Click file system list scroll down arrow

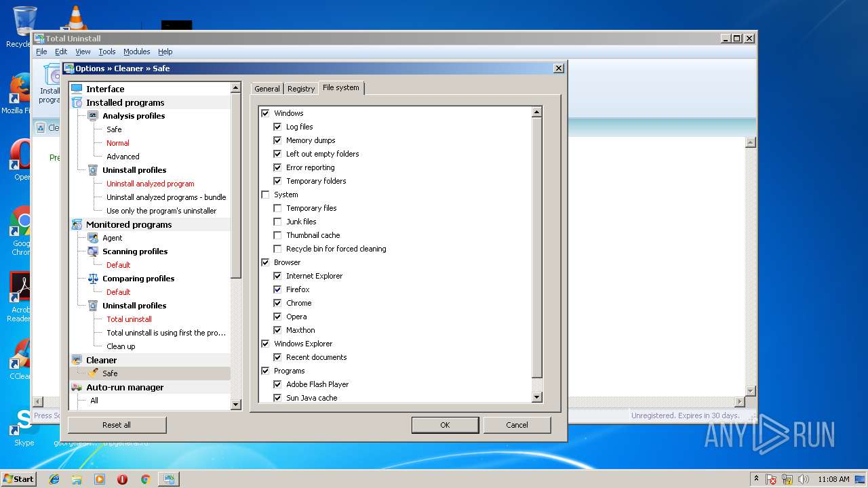(x=537, y=397)
